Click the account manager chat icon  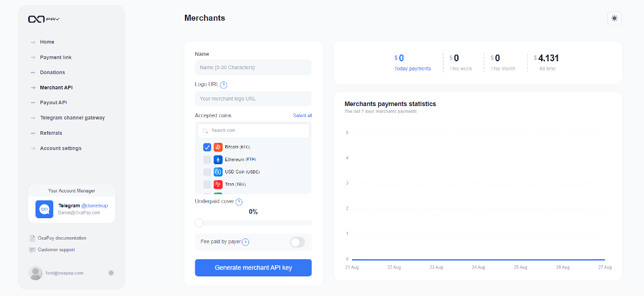44,210
